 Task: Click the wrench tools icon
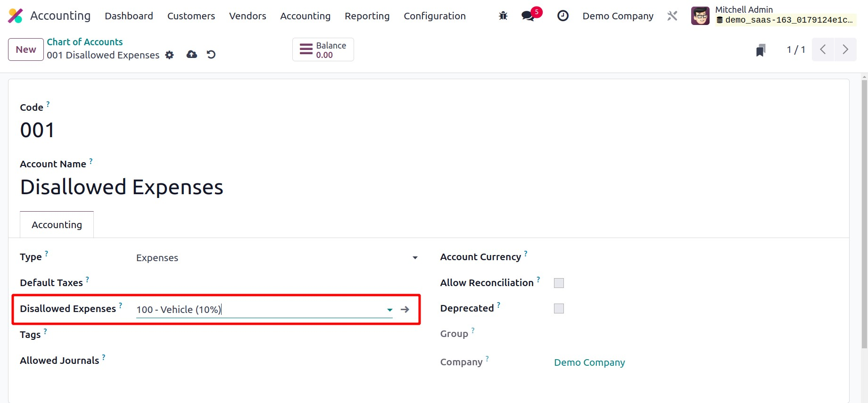tap(672, 16)
